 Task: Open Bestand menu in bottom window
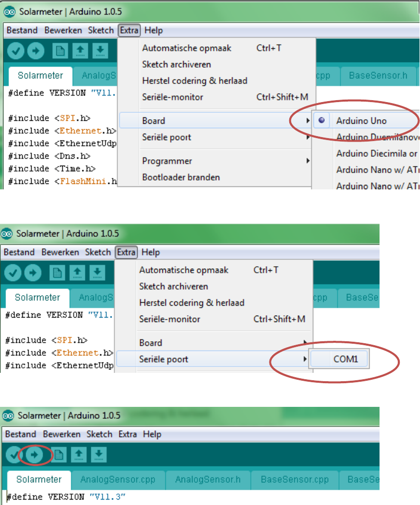[21, 434]
